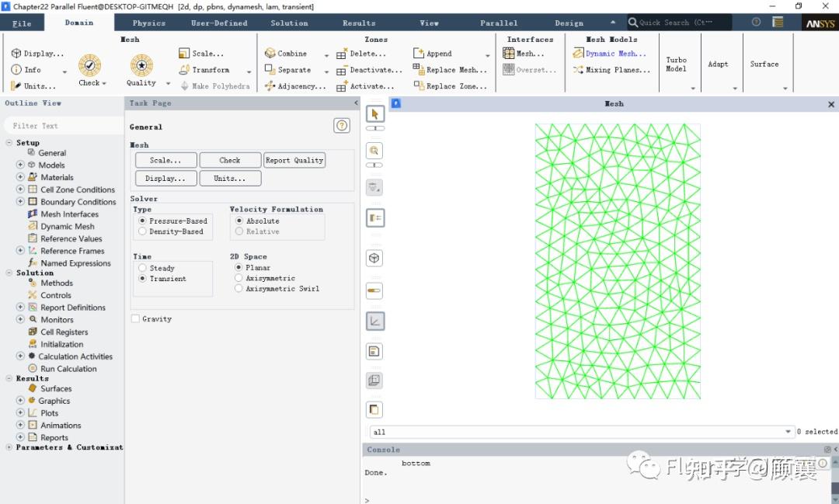Switch to the Physics ribbon tab
The height and width of the screenshot is (504, 839).
148,23
